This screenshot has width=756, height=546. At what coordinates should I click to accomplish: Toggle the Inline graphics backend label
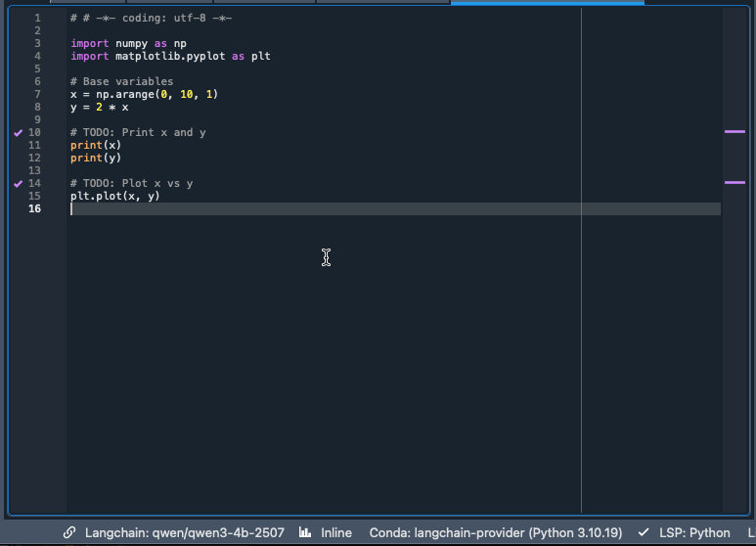click(x=336, y=532)
